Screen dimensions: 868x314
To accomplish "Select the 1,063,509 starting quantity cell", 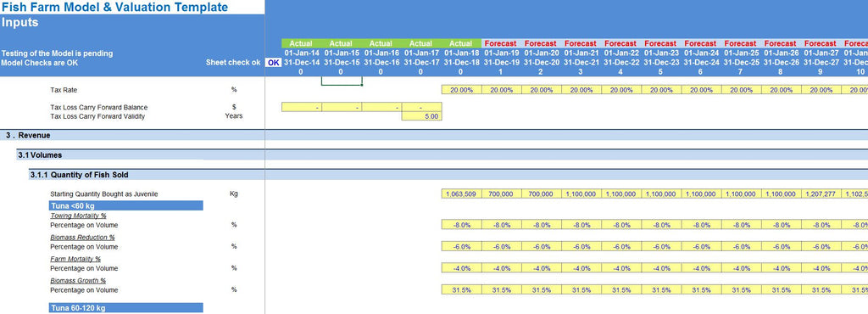I will click(x=462, y=193).
